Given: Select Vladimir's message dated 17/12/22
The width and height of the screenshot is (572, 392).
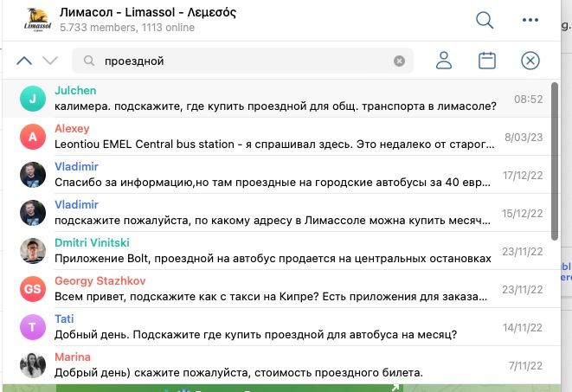Looking at the screenshot, I should tap(277, 175).
